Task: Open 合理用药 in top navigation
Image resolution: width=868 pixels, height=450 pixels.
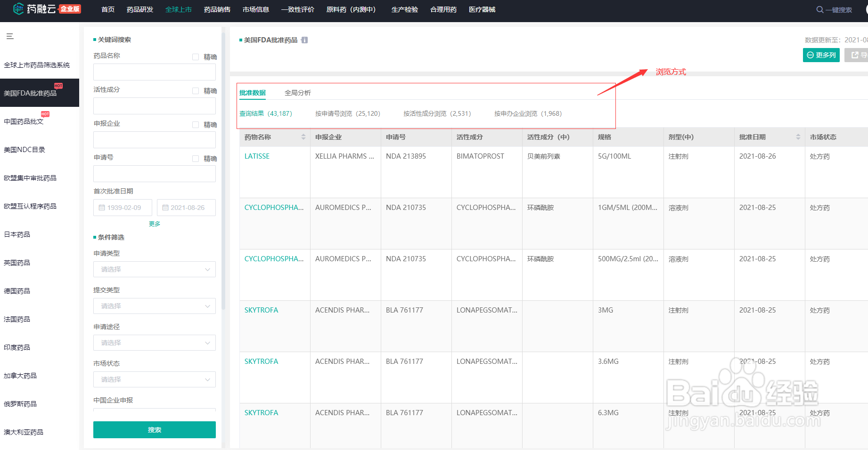Action: (443, 9)
